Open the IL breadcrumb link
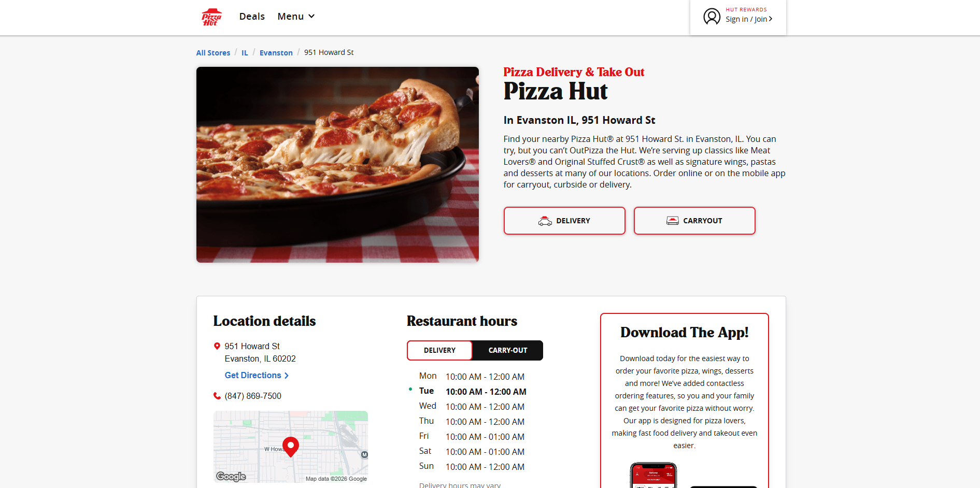This screenshot has width=980, height=488. coord(245,53)
